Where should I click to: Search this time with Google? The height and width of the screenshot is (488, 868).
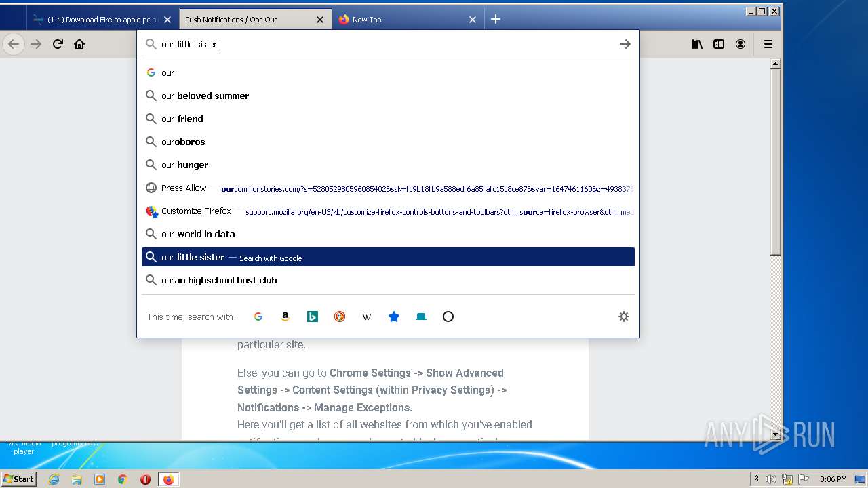tap(258, 317)
